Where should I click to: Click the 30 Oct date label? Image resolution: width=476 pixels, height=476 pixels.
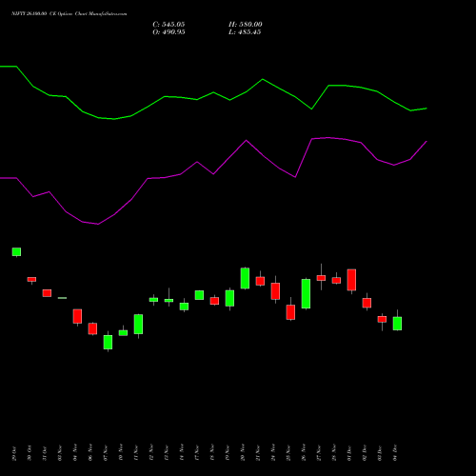pos(30,453)
